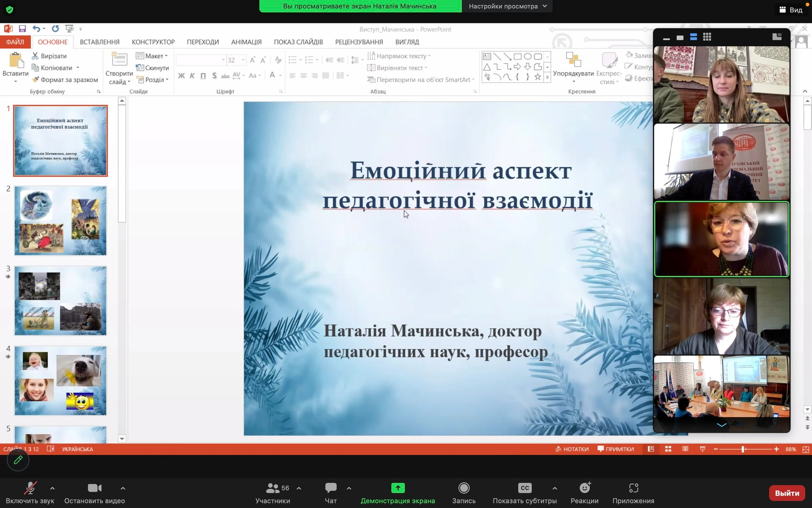The width and height of the screenshot is (812, 508).
Task: Justify text in paragraph group
Action: [x=326, y=75]
